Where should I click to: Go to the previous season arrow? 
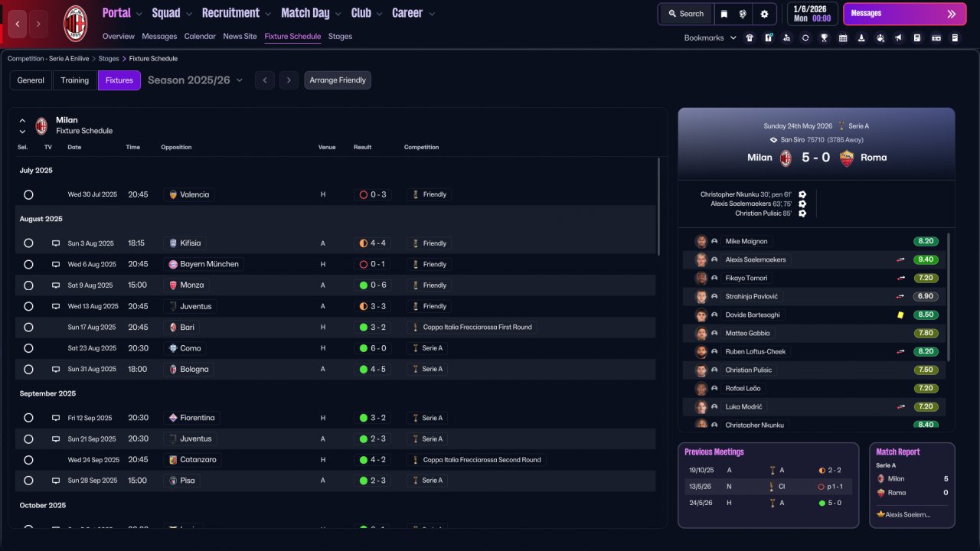tap(264, 80)
